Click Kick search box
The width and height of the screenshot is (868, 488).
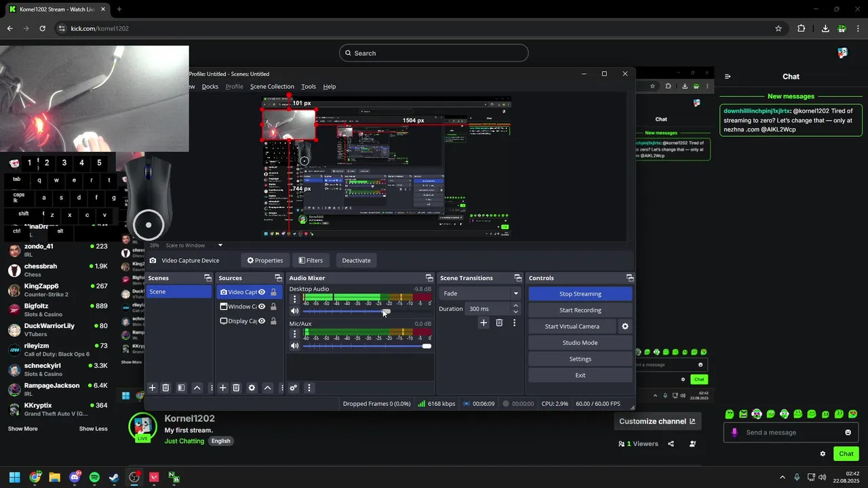pyautogui.click(x=434, y=53)
